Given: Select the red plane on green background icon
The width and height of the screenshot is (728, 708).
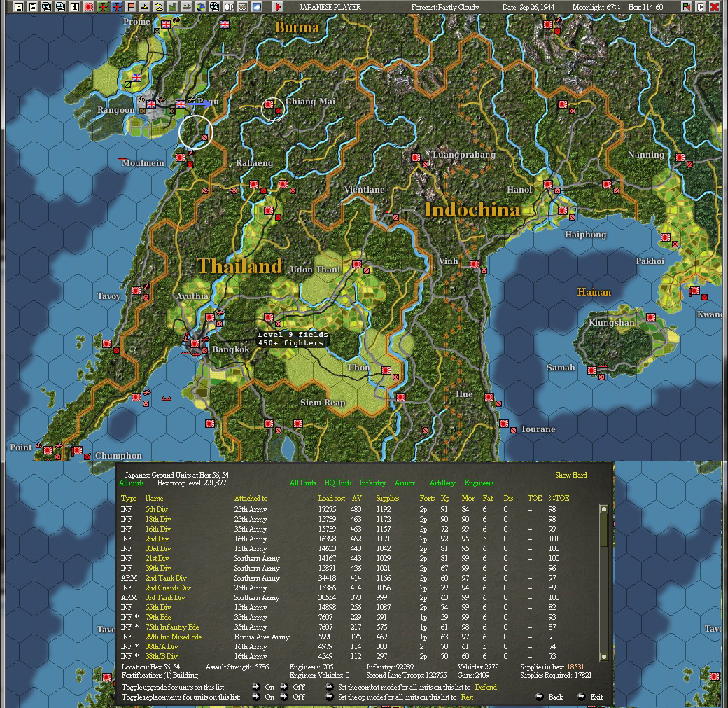Looking at the screenshot, I should point(103,7).
